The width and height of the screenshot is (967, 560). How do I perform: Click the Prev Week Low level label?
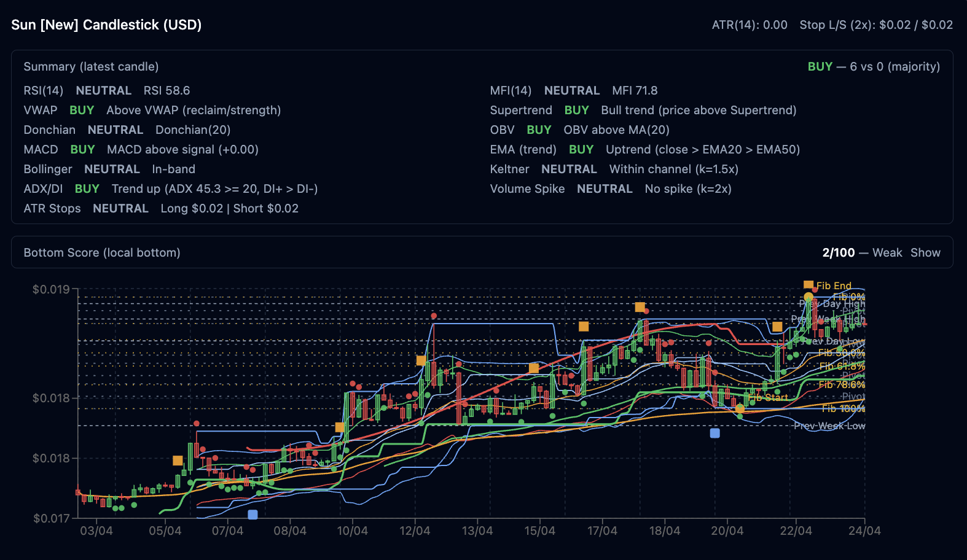829,426
